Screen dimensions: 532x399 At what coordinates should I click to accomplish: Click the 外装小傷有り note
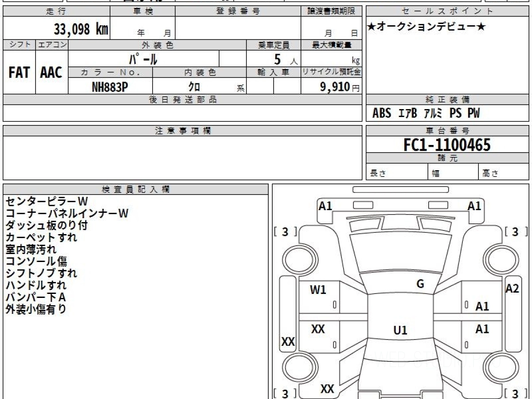pyautogui.click(x=36, y=309)
